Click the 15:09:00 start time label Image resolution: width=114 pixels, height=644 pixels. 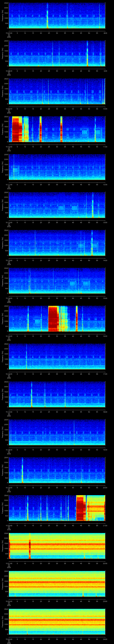tap(9, 109)
